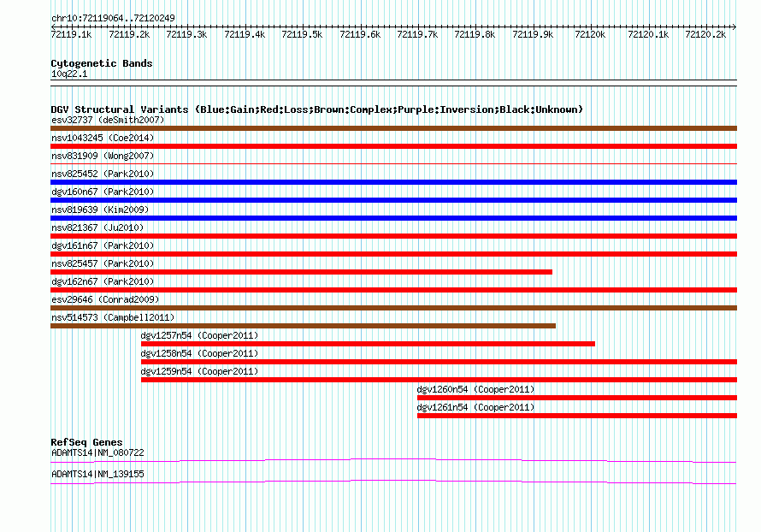The height and width of the screenshot is (532, 761).
Task: Click the dgv1258n54 red loss bar
Action: [x=439, y=362]
